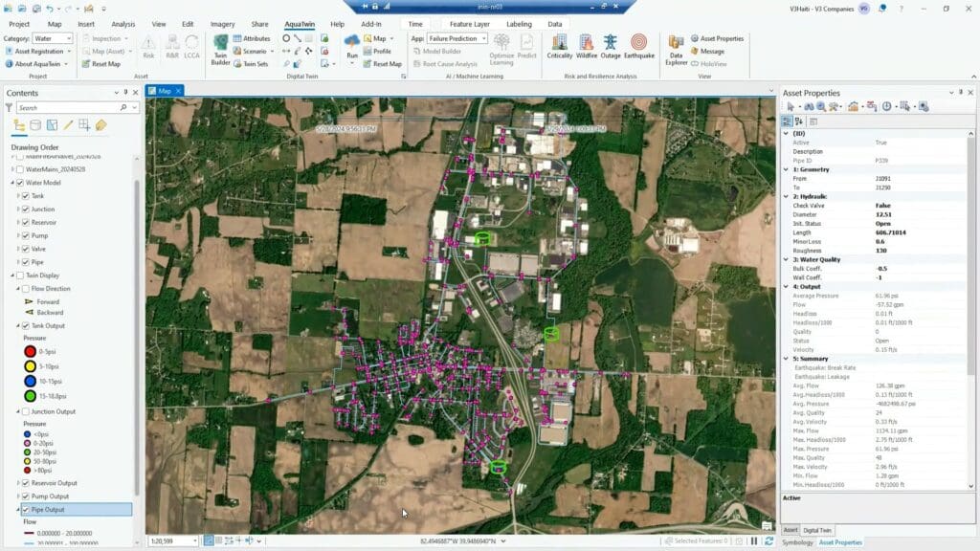
Task: Open the Optimize Learning tool
Action: tap(501, 50)
